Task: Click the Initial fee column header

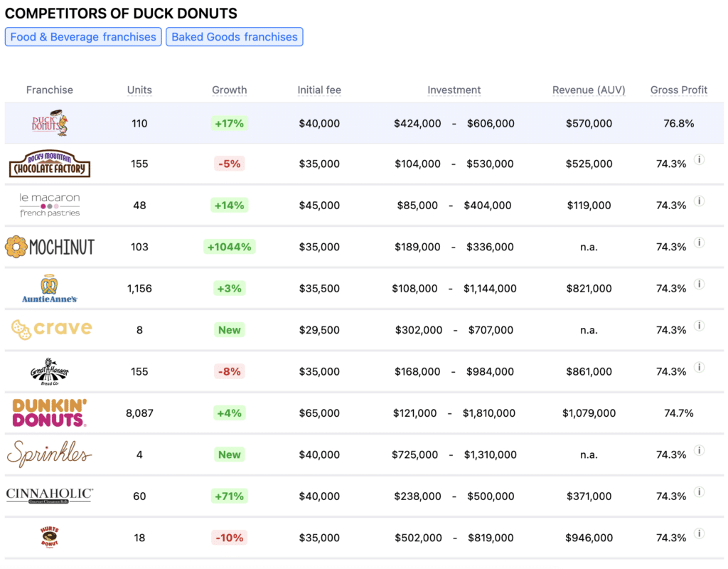Action: pos(319,90)
